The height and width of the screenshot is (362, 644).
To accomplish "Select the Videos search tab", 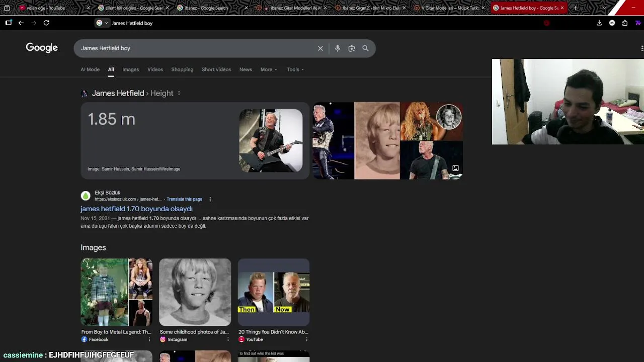I will pyautogui.click(x=155, y=69).
